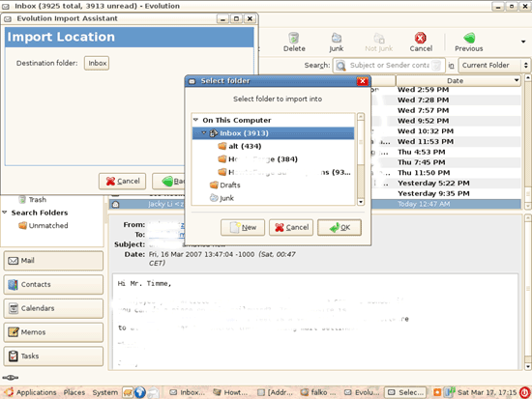The image size is (532, 399).
Task: Switch to the Mail view
Action: pos(53,261)
